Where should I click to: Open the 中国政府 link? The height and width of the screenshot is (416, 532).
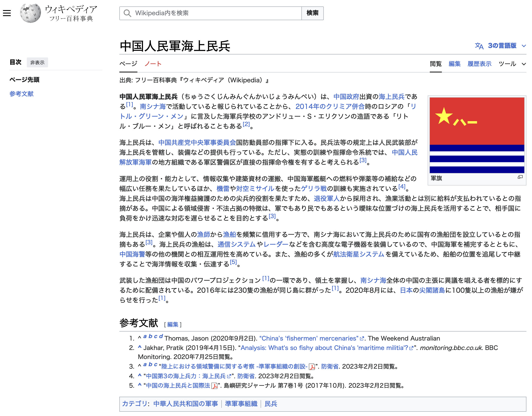click(346, 97)
